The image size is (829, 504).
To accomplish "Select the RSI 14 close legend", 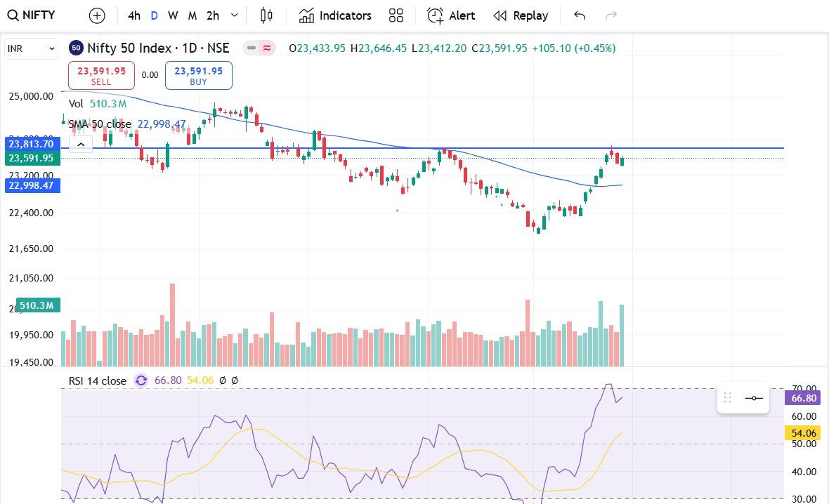I will (98, 380).
